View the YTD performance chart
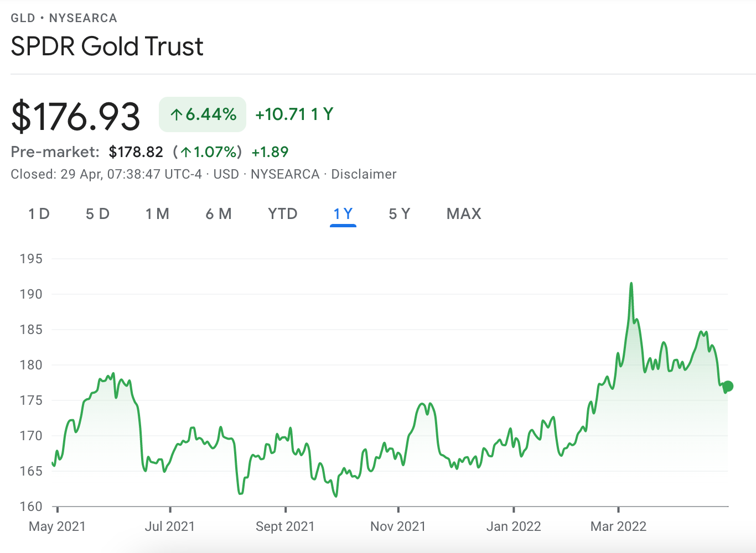 pyautogui.click(x=282, y=213)
